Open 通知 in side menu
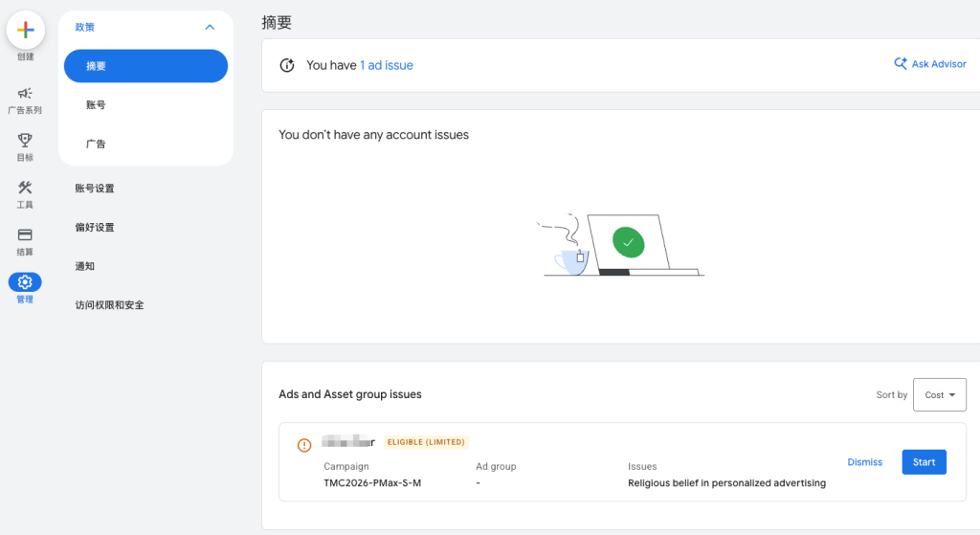The image size is (980, 535). 84,266
